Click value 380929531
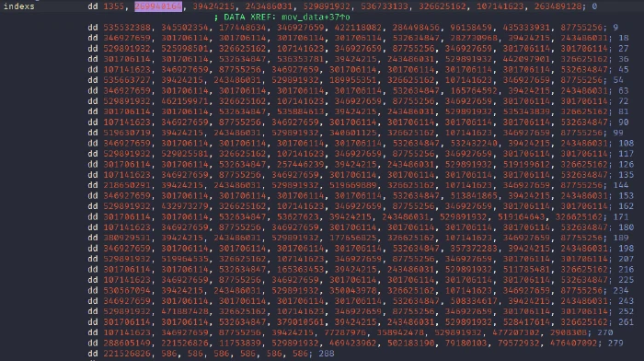This screenshot has height=361, width=644. click(x=127, y=239)
